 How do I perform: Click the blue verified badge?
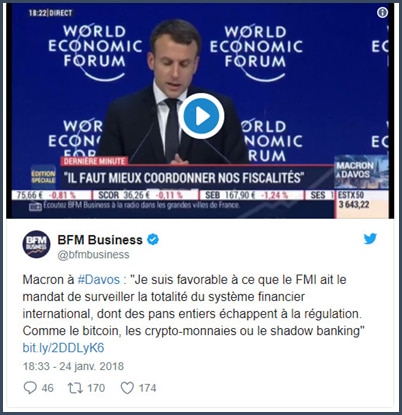click(x=153, y=239)
